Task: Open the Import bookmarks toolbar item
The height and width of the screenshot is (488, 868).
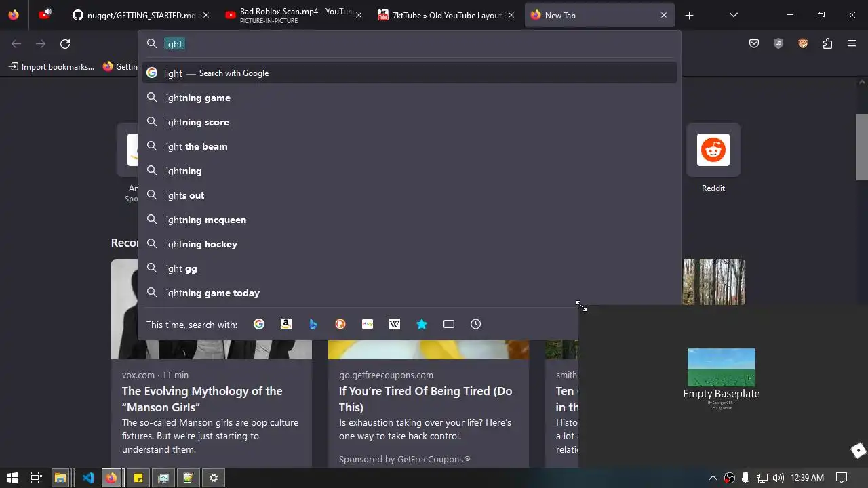Action: point(51,66)
